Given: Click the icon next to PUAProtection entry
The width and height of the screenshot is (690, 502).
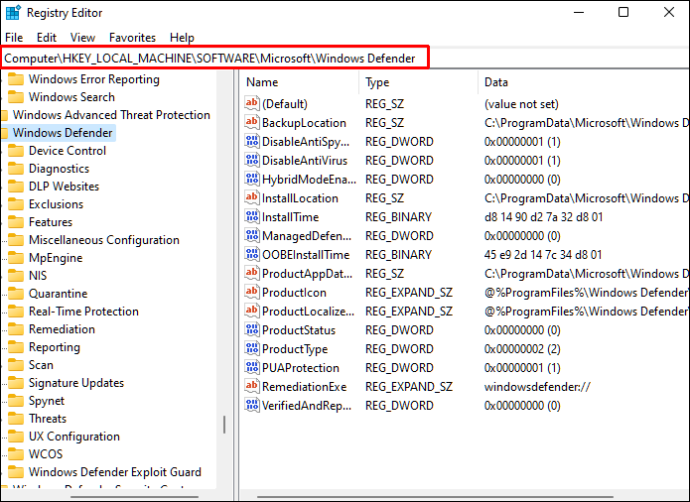Looking at the screenshot, I should click(x=252, y=368).
